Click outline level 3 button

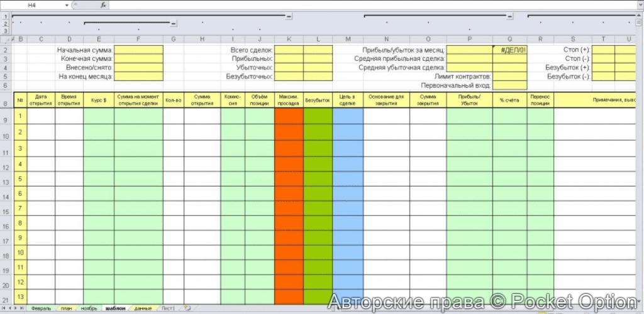[5, 30]
